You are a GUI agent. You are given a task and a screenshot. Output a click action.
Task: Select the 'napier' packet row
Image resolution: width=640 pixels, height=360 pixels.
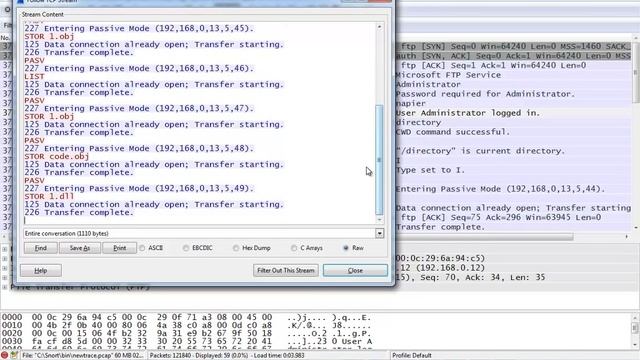click(513, 103)
